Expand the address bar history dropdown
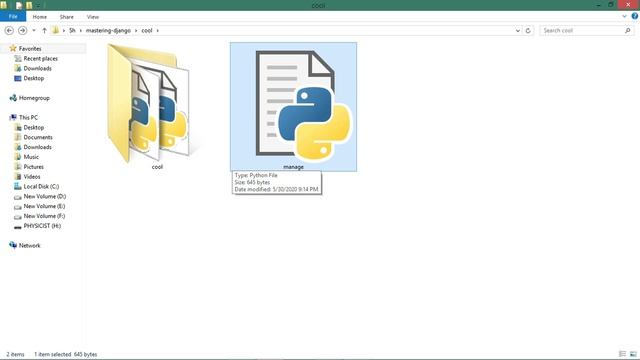 [x=518, y=31]
